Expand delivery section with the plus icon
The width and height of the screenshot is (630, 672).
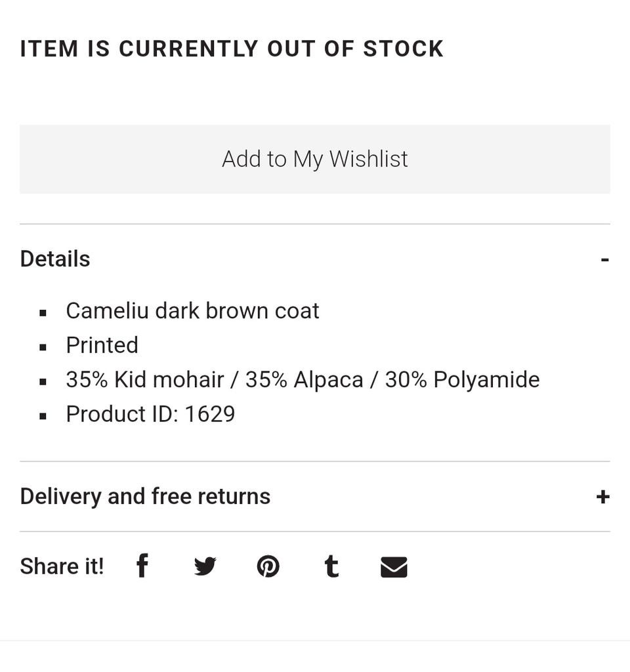(602, 497)
